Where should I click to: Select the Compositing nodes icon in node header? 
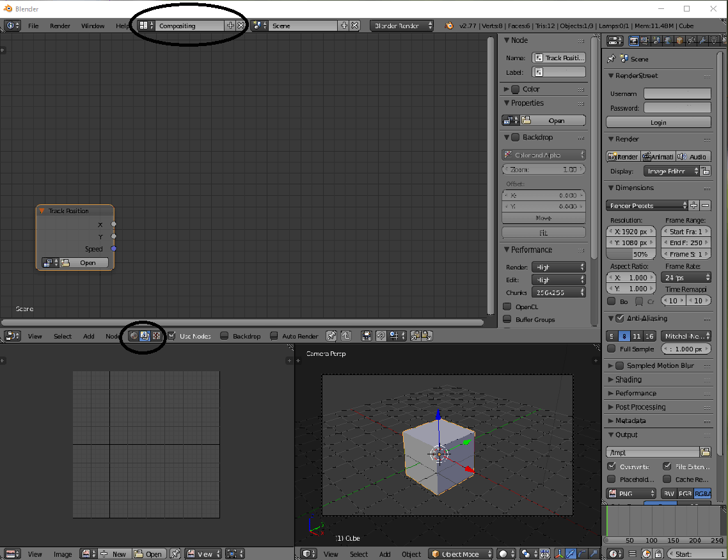click(x=144, y=335)
